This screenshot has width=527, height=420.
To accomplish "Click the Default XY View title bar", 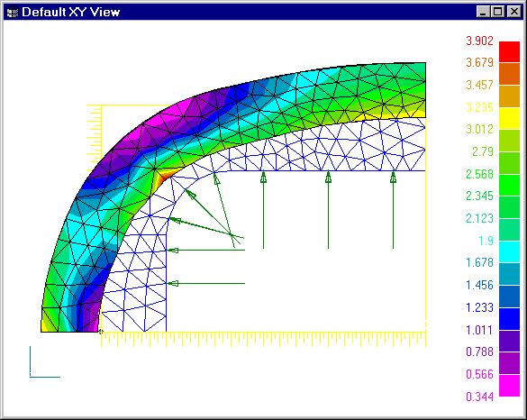I will (263, 12).
